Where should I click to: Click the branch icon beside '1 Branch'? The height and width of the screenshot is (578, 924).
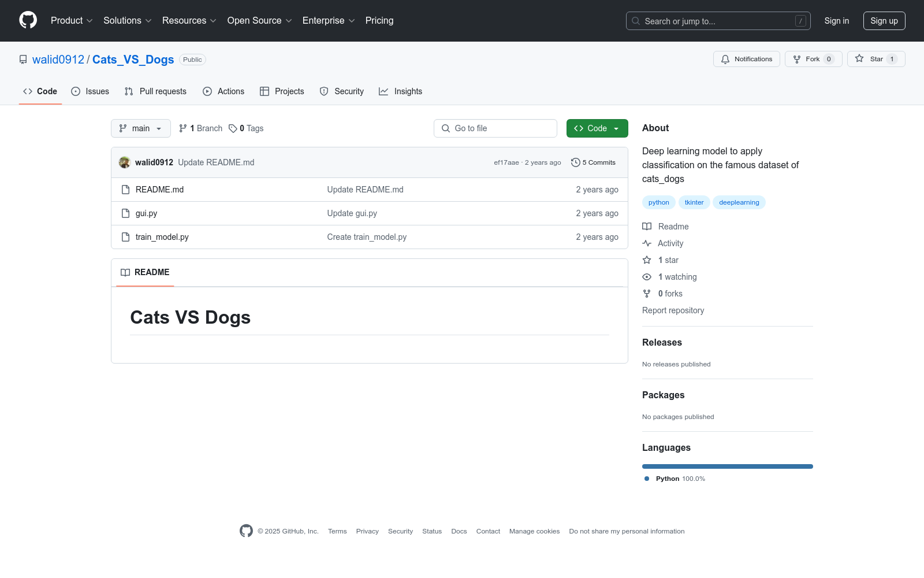coord(183,128)
